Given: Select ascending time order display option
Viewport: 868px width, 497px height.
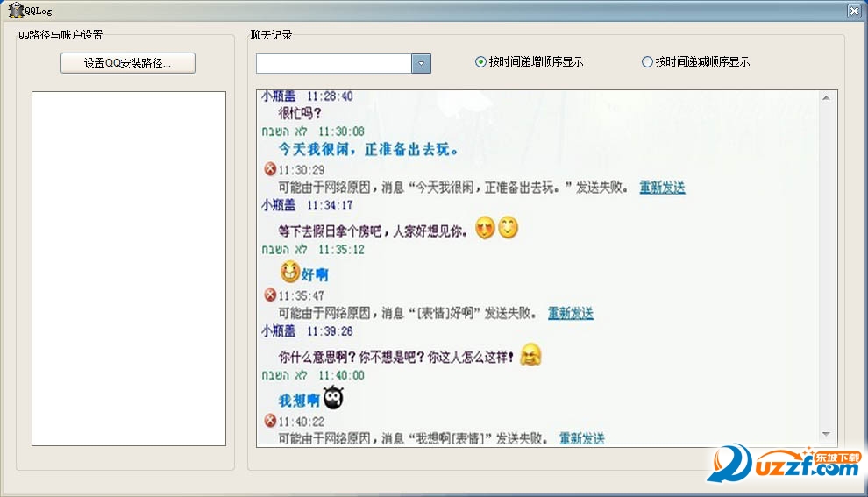Looking at the screenshot, I should [530, 62].
